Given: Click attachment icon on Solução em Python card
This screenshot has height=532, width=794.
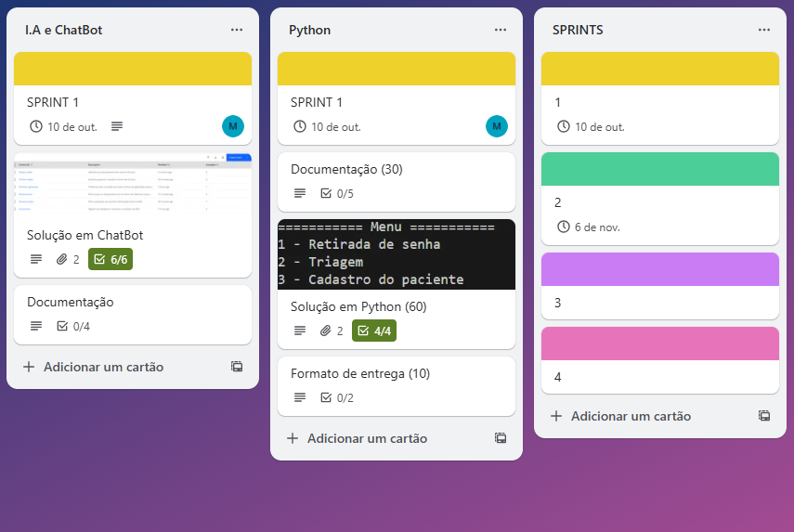Looking at the screenshot, I should (327, 331).
